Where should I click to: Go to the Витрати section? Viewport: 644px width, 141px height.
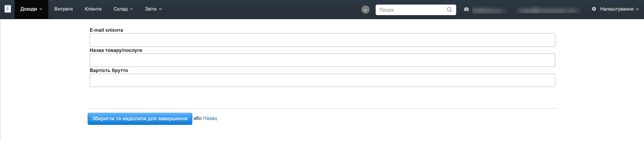pyautogui.click(x=63, y=9)
